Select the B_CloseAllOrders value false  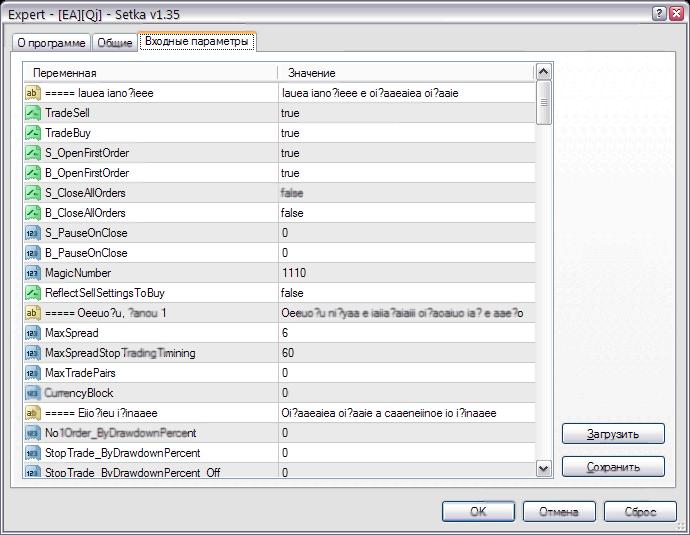click(292, 213)
